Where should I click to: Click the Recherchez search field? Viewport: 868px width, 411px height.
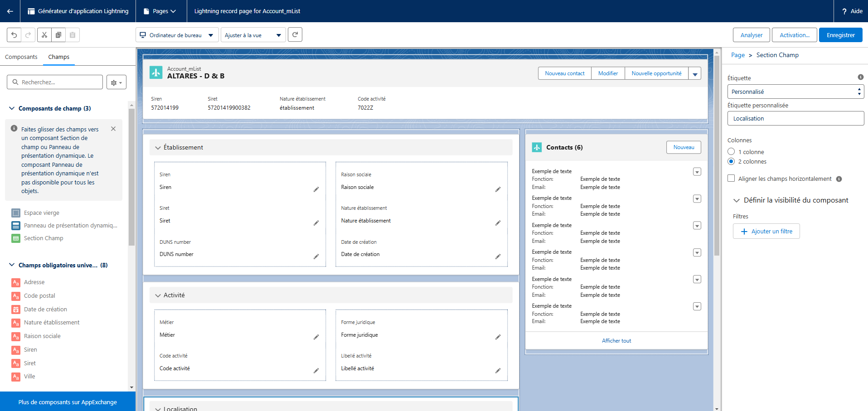(x=55, y=82)
